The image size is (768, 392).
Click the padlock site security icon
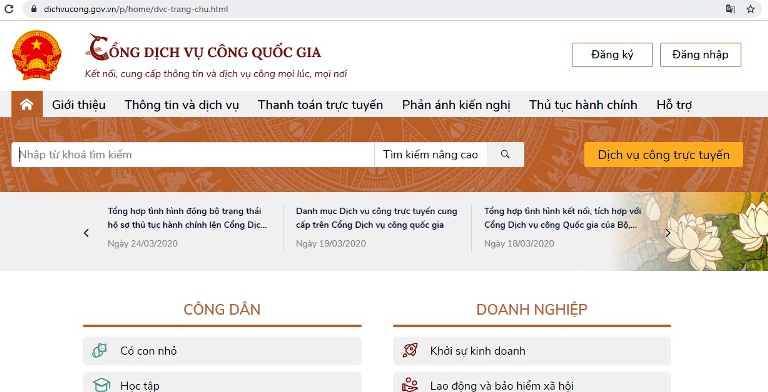click(33, 9)
